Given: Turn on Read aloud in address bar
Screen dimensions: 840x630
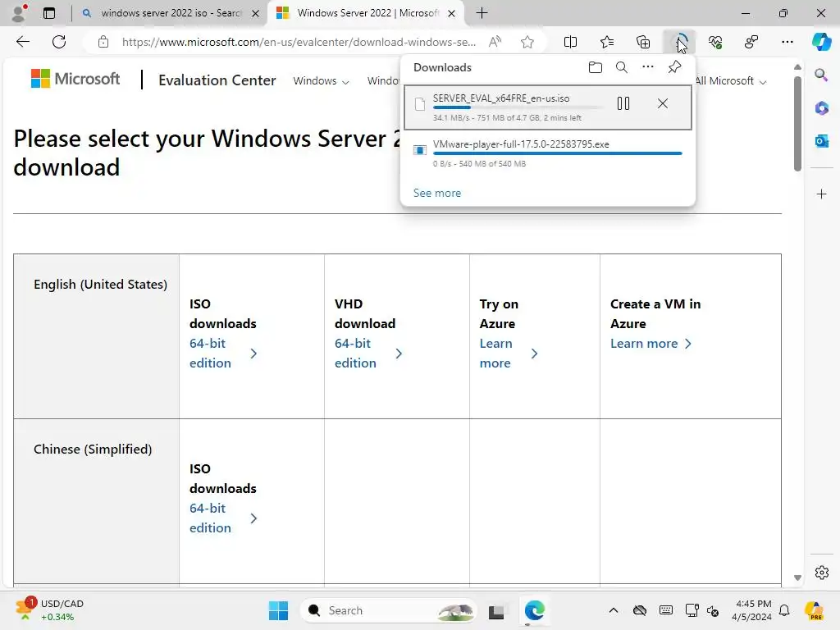Looking at the screenshot, I should (x=495, y=42).
